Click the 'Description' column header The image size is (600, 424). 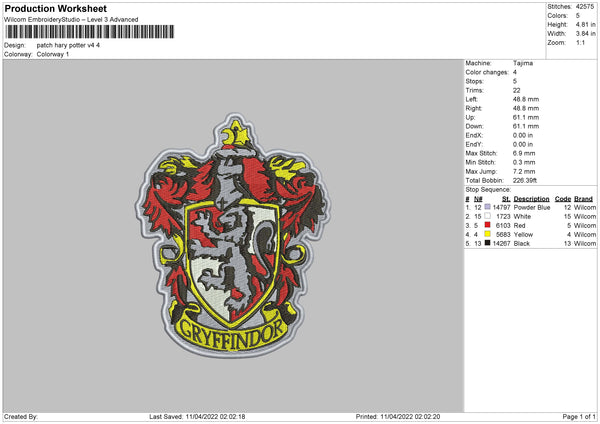pyautogui.click(x=531, y=199)
